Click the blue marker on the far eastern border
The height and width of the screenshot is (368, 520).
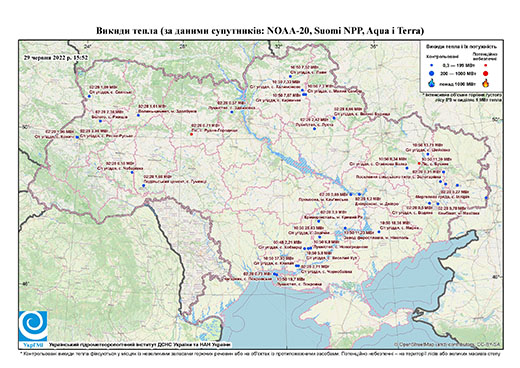[486, 198]
